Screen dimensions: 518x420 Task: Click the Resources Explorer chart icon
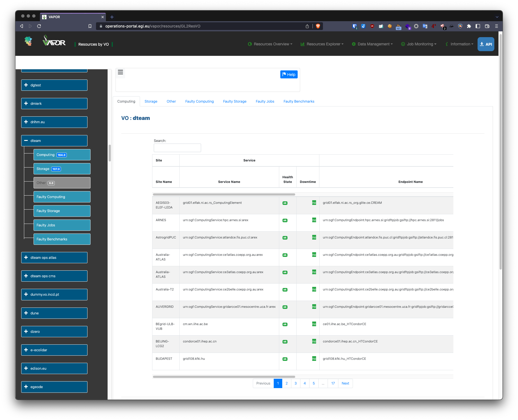click(302, 44)
